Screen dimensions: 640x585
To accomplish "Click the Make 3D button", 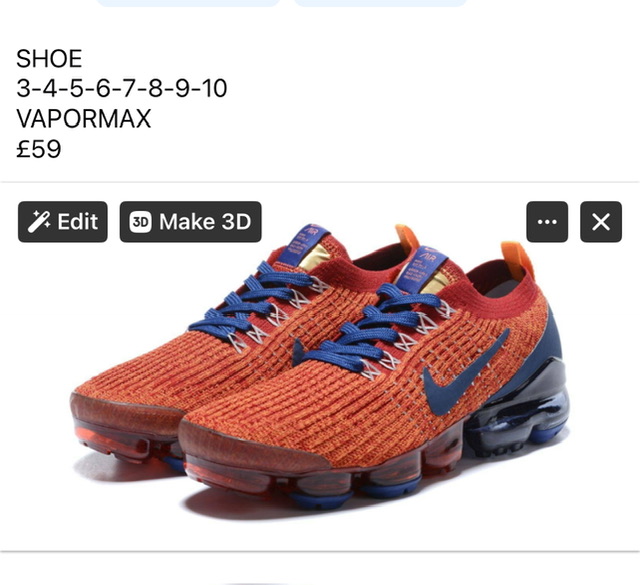I will (x=191, y=222).
